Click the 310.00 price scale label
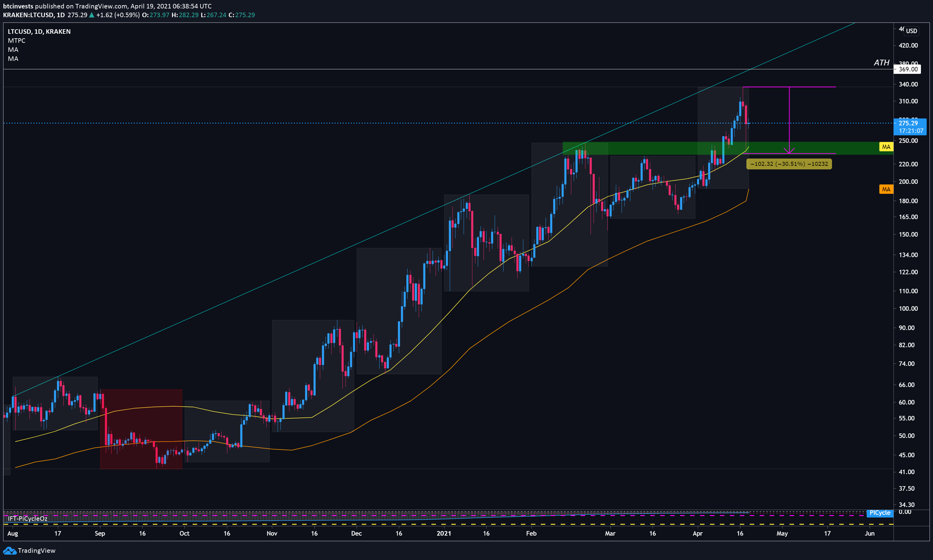 click(x=908, y=101)
